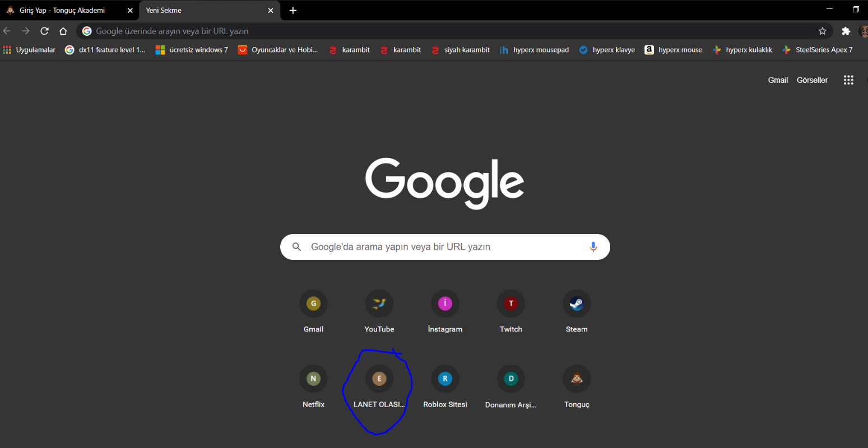Open the Tonguç shortcut tile
This screenshot has width=868, height=448.
pos(577,387)
